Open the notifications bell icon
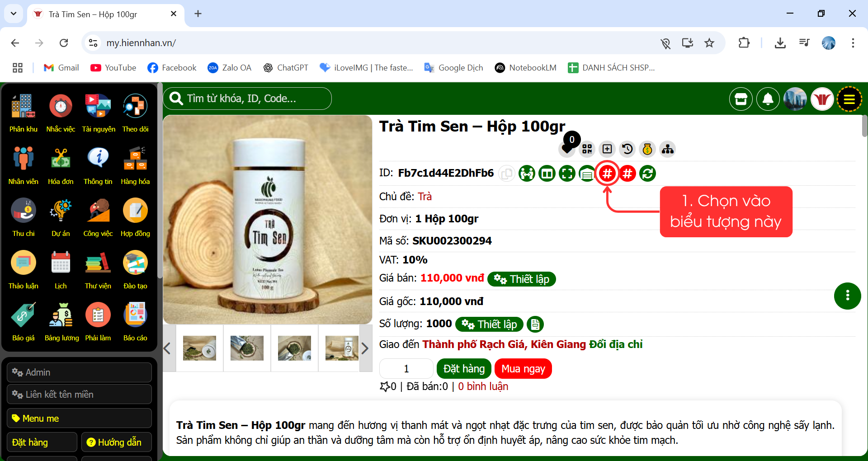Image resolution: width=868 pixels, height=461 pixels. [x=768, y=99]
